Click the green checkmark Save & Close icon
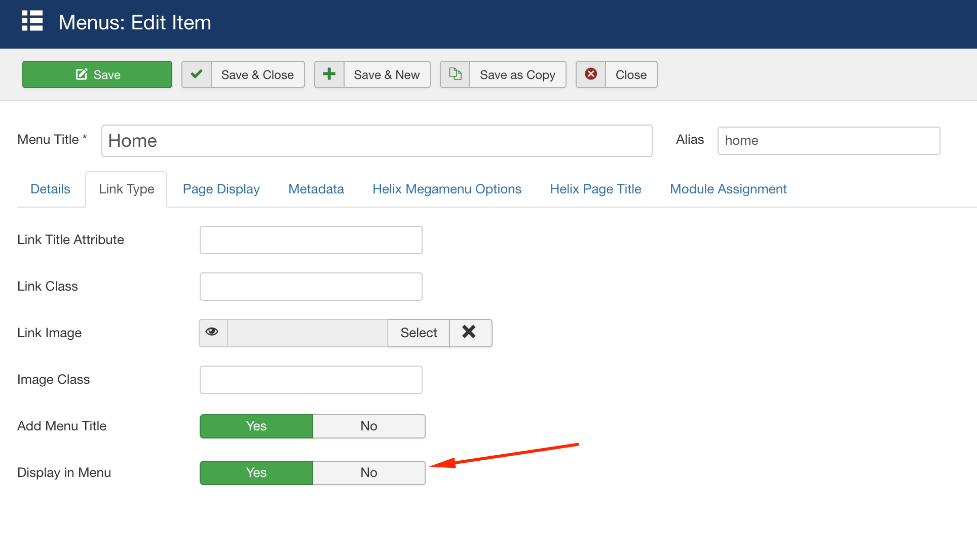 (x=197, y=74)
